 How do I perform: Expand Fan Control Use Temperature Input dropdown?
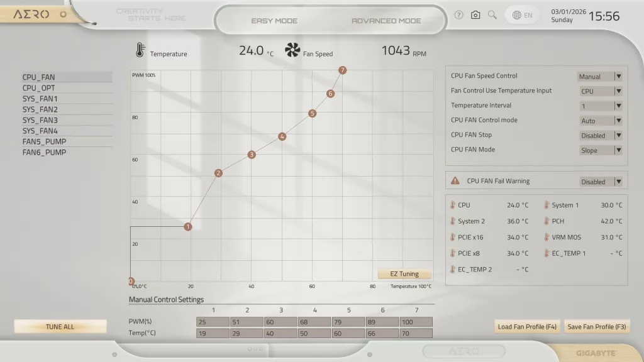tap(600, 91)
